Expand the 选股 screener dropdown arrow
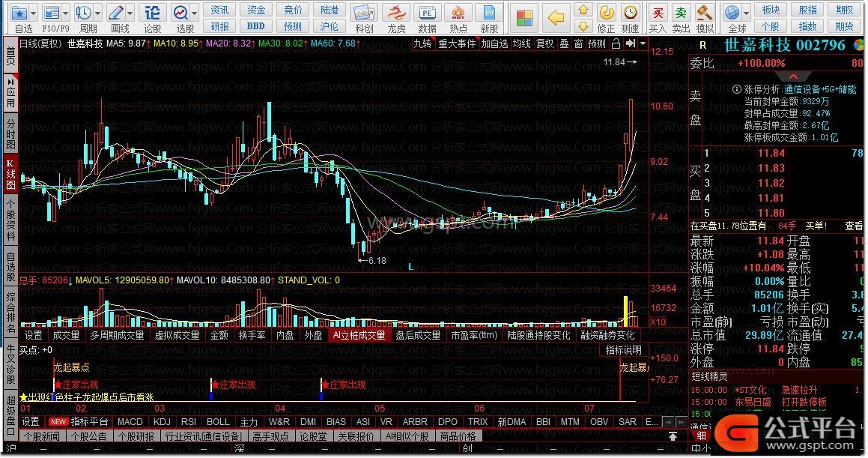The image size is (868, 458). pos(195,13)
